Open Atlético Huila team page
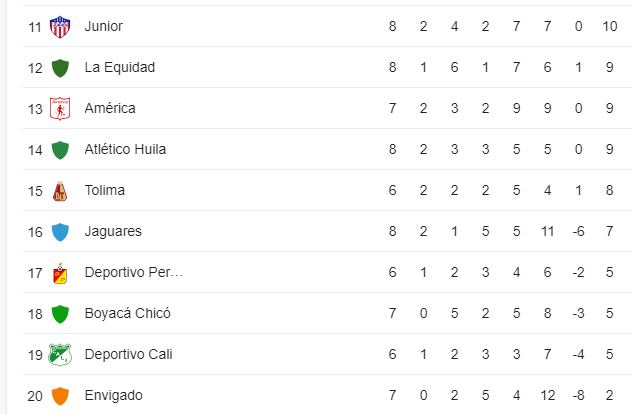 [x=125, y=149]
